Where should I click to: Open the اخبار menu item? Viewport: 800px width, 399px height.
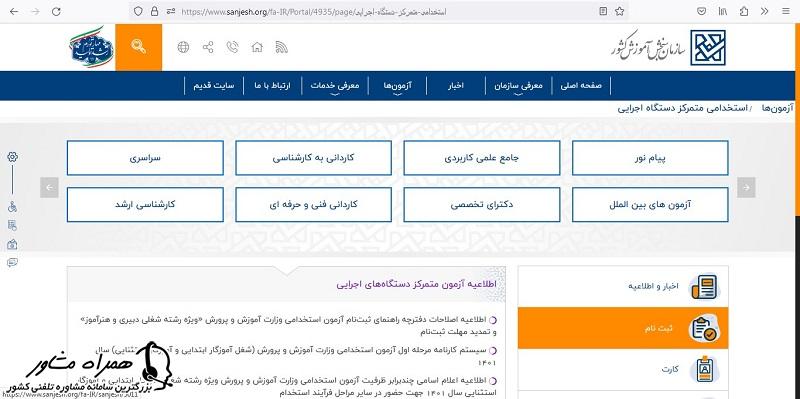tap(456, 86)
